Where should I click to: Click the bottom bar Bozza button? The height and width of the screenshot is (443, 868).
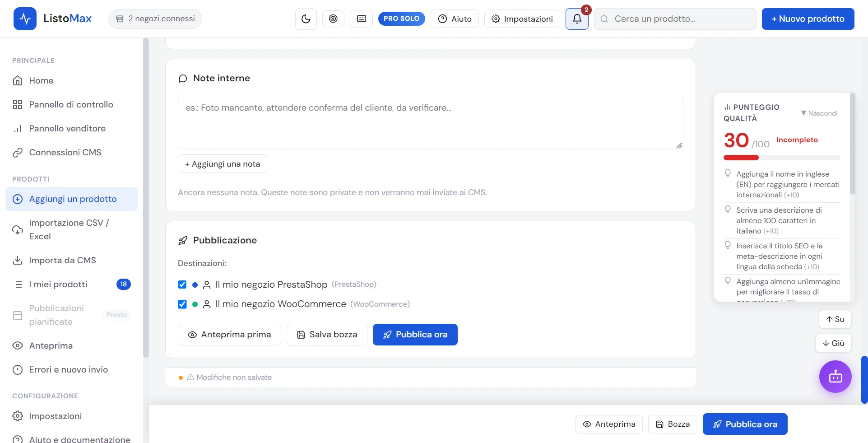click(x=673, y=424)
